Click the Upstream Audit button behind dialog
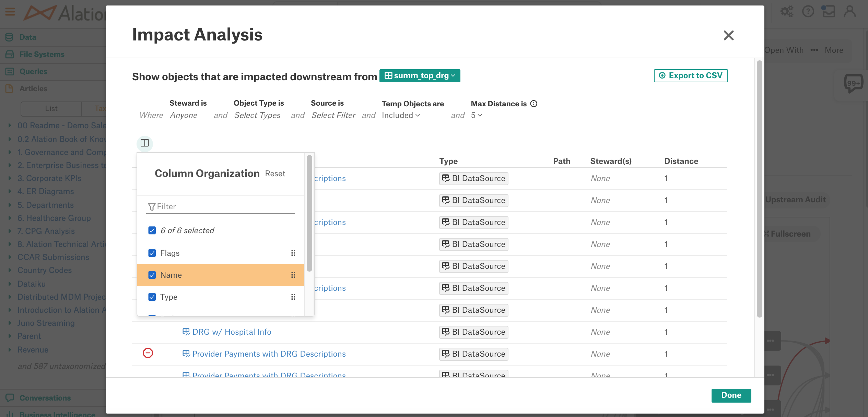The image size is (868, 417). [x=795, y=200]
